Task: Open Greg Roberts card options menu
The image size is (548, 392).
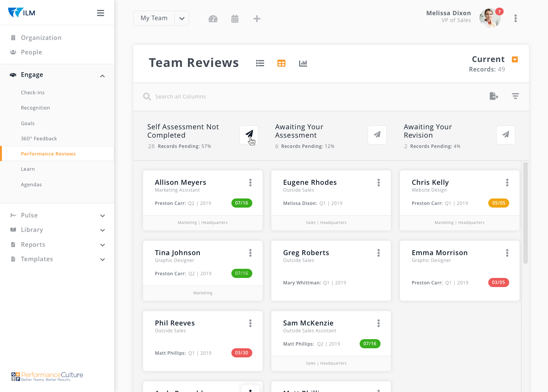Action: [379, 253]
